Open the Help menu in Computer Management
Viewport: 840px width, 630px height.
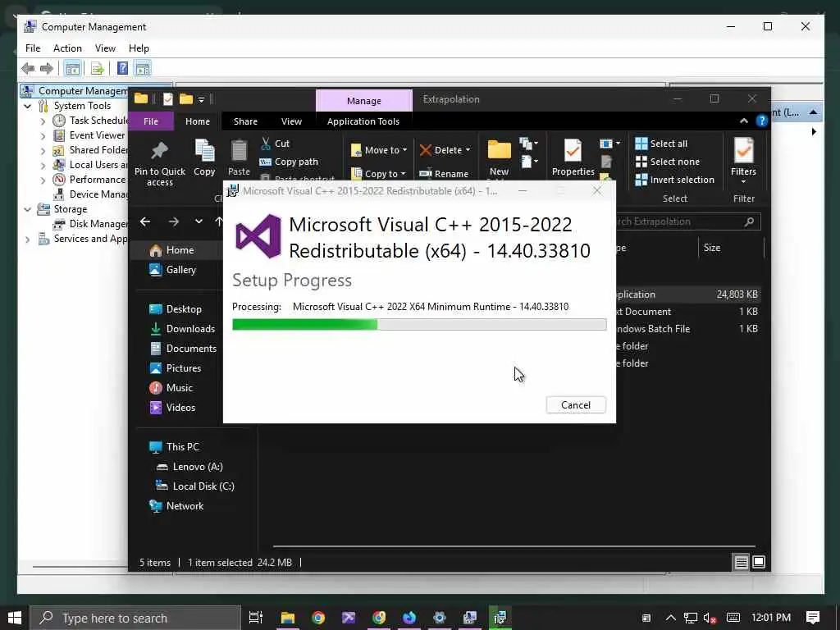coord(139,48)
